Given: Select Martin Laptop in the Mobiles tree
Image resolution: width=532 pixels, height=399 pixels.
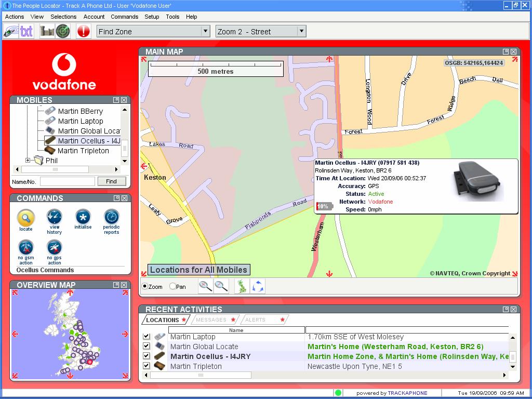Looking at the screenshot, I should (x=81, y=121).
